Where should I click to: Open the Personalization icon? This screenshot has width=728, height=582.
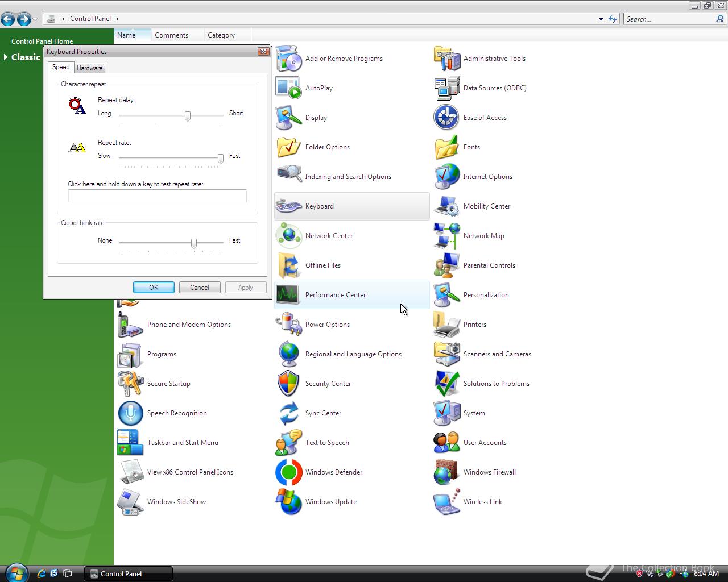click(447, 295)
